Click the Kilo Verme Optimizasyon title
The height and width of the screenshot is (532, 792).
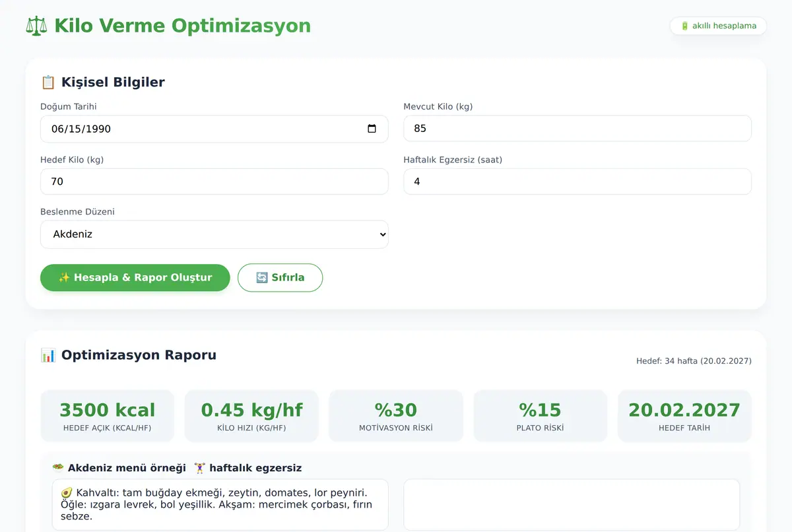click(x=182, y=26)
